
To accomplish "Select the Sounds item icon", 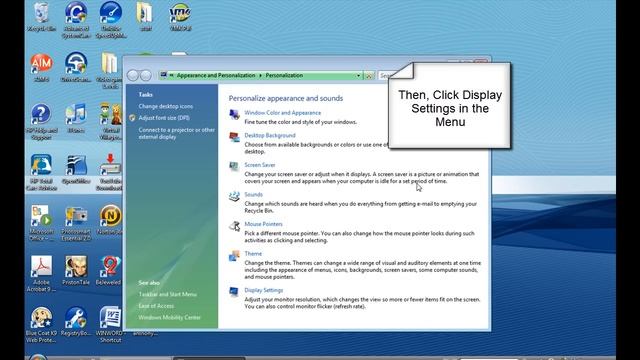I will coord(234,196).
